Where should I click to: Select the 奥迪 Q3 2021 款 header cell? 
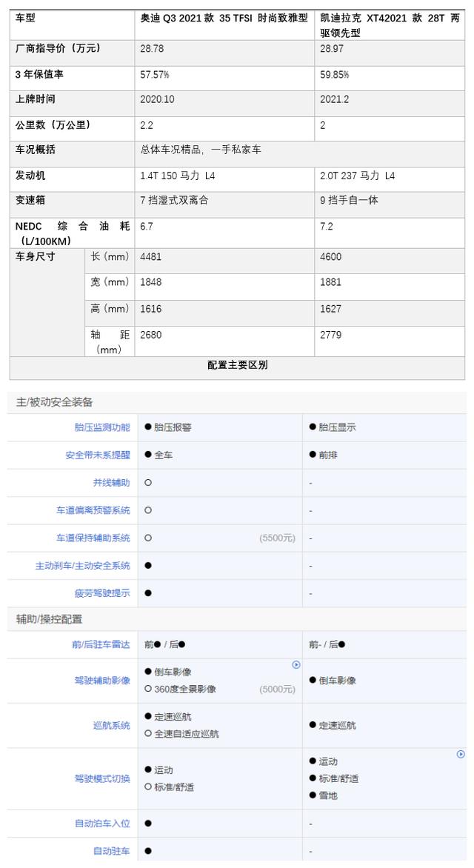224,25
